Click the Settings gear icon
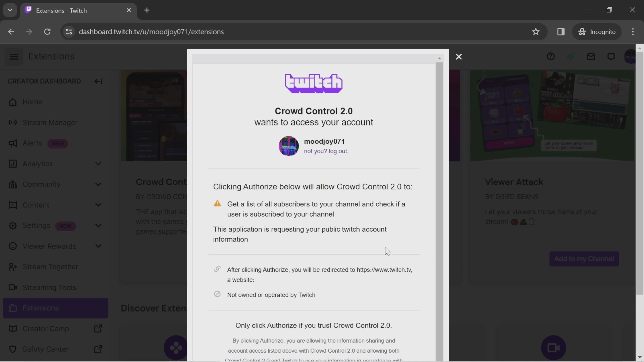Image resolution: width=644 pixels, height=362 pixels. (13, 226)
